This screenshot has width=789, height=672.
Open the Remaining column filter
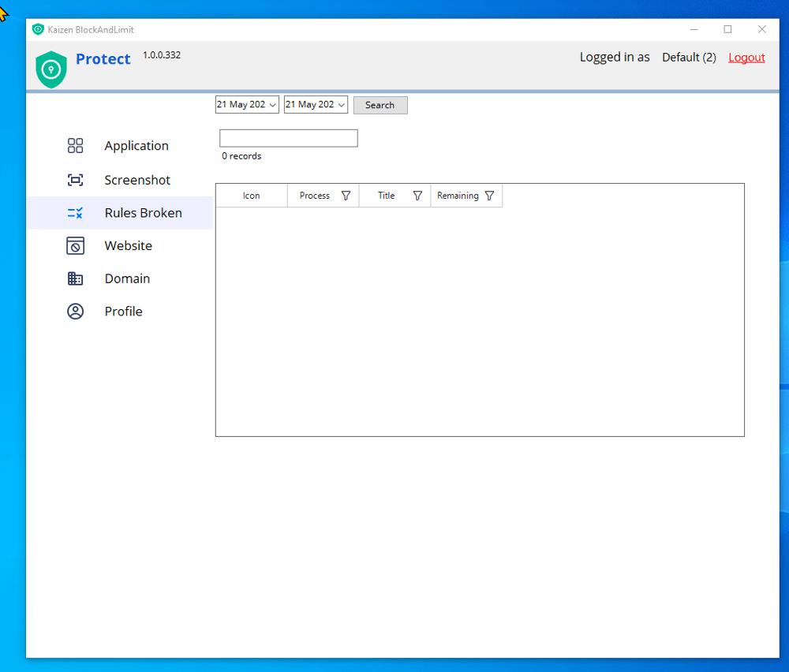coord(489,196)
